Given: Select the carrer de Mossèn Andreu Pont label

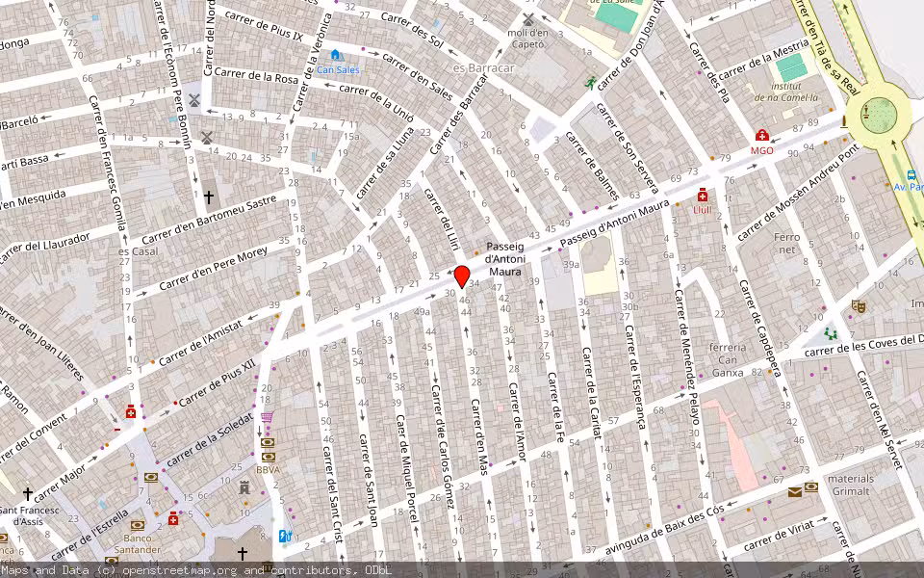Looking at the screenshot, I should [797, 194].
